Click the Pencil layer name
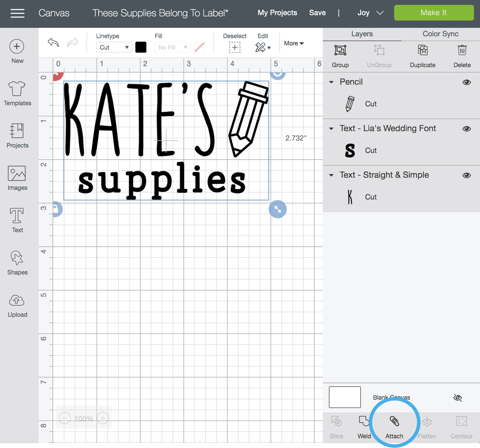This screenshot has width=480, height=448. (351, 82)
